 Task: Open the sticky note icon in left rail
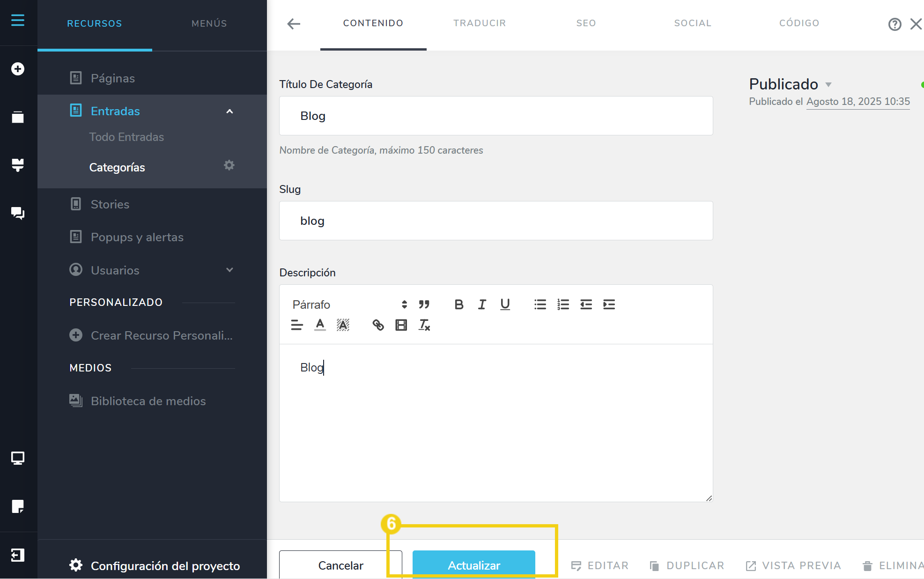click(x=18, y=506)
